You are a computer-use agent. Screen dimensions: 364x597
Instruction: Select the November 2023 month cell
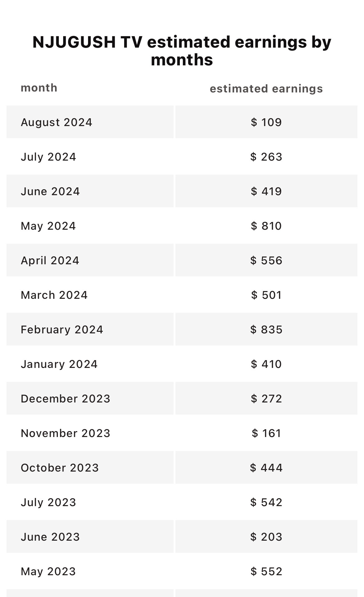tap(65, 433)
